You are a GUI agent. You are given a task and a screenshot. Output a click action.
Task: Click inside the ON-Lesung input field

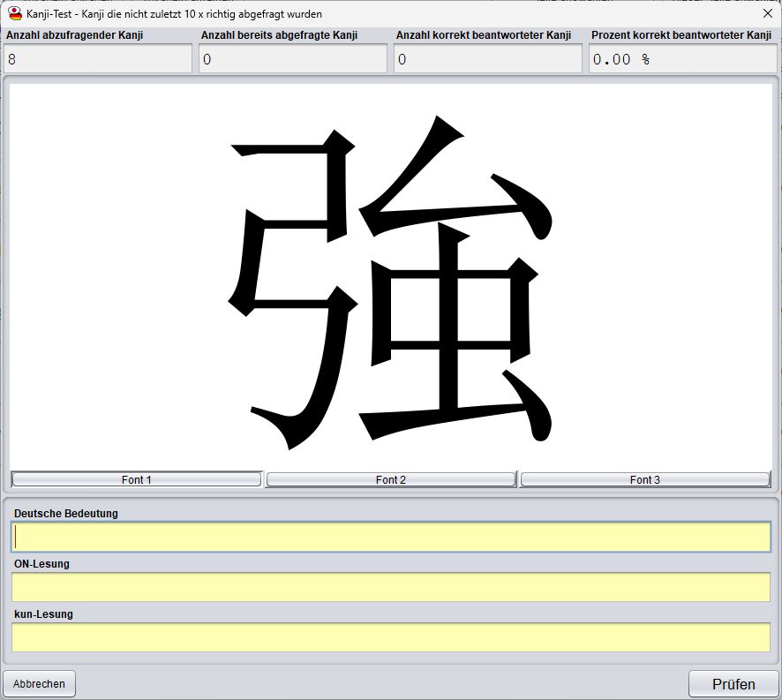click(391, 585)
